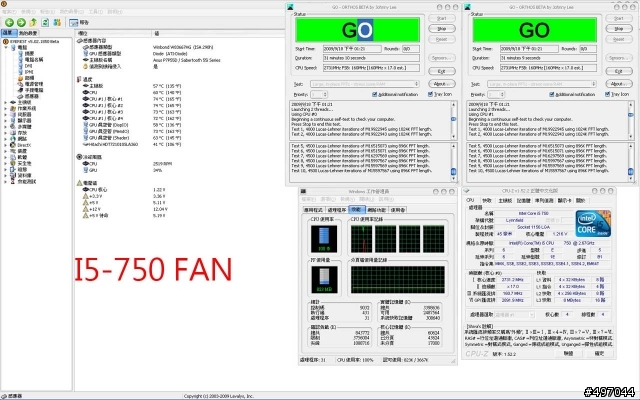Expand Operating System (作業系統) tree node
This screenshot has height=400, width=640.
click(6, 109)
